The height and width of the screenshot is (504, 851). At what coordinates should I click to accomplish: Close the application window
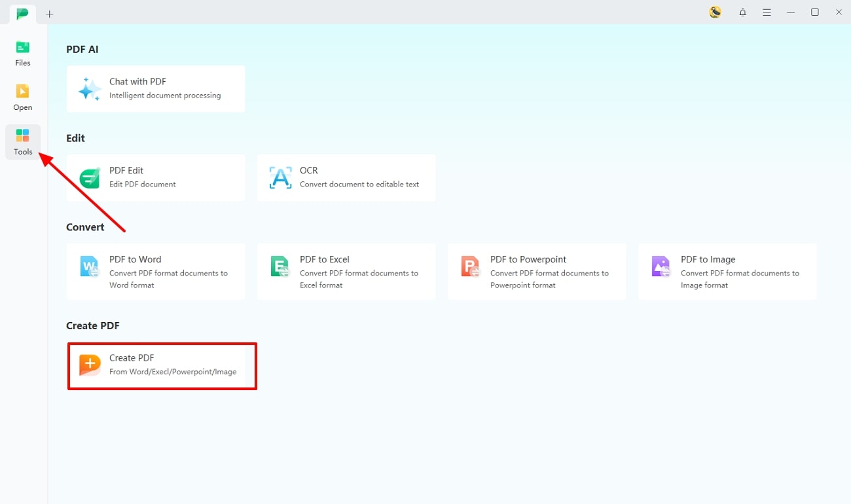[x=839, y=12]
